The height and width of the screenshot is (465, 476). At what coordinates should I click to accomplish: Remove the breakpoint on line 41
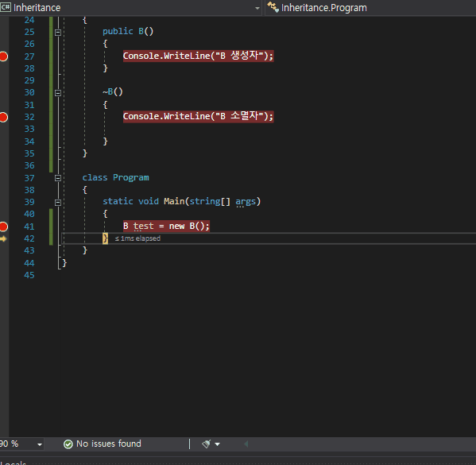3,227
